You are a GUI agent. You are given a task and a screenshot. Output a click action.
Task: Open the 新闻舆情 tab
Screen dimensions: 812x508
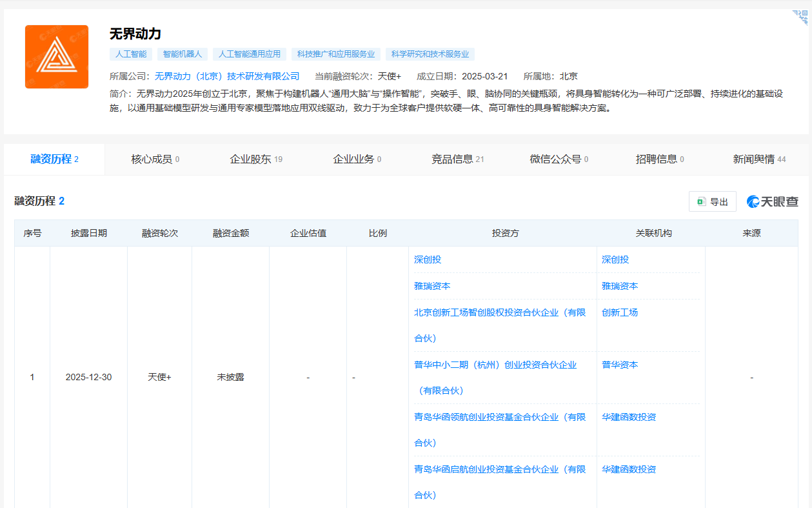(x=759, y=159)
